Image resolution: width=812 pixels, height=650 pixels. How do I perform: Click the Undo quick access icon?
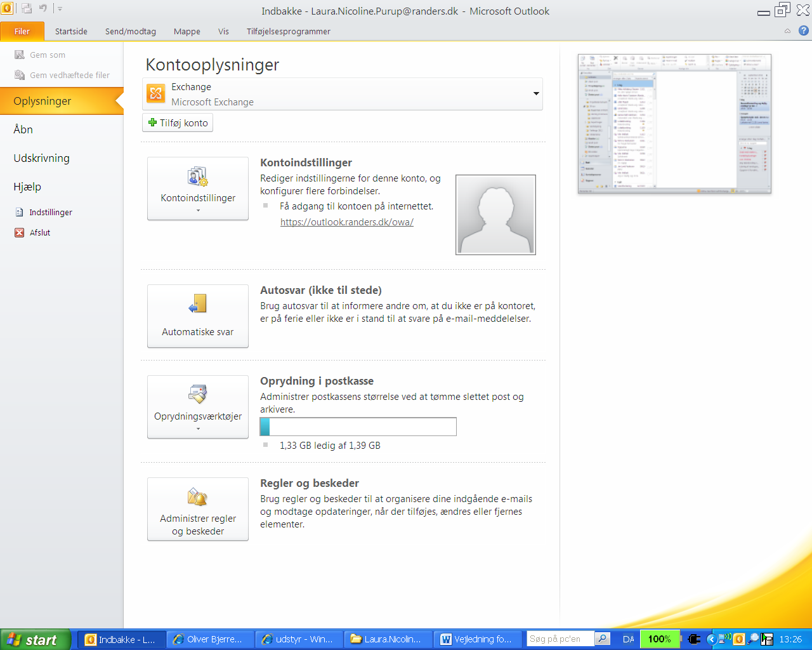point(43,8)
